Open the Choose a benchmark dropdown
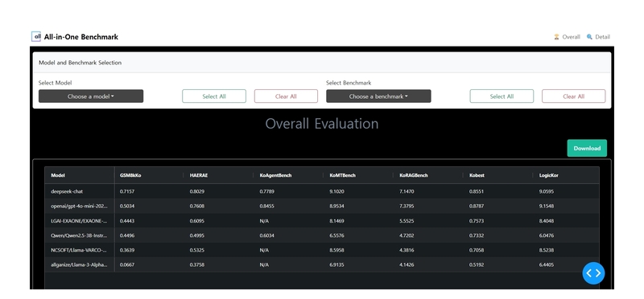This screenshot has width=644, height=299. click(x=378, y=96)
